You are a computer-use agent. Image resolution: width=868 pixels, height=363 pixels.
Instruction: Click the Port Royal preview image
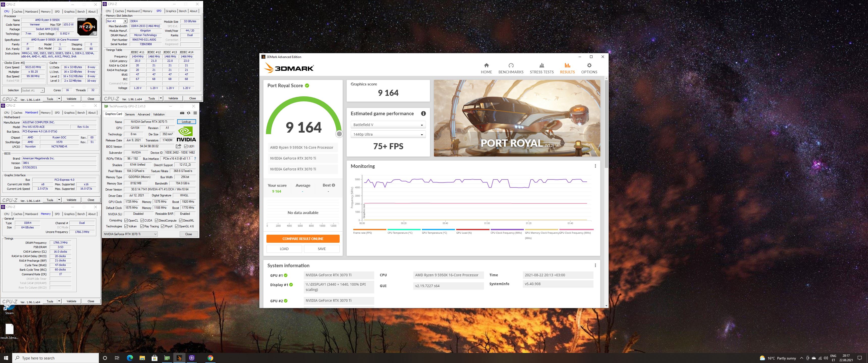[517, 118]
